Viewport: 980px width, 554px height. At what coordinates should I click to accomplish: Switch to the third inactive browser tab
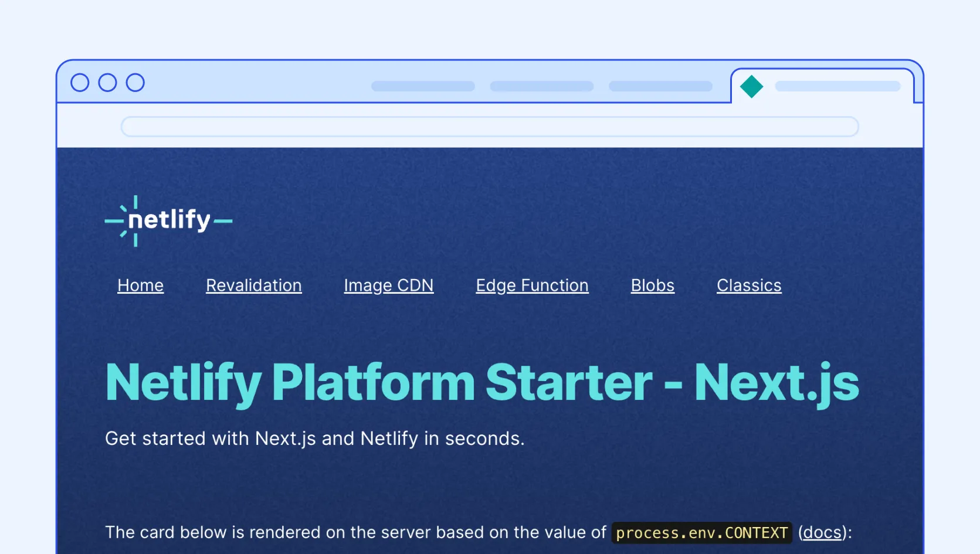click(x=660, y=86)
